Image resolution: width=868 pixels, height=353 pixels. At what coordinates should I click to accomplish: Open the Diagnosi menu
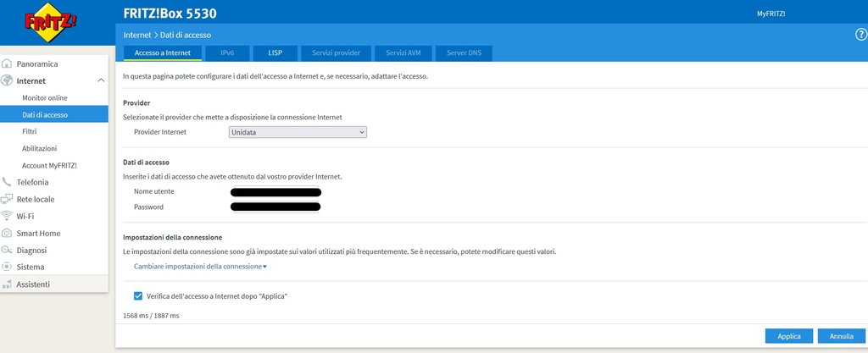coord(31,251)
